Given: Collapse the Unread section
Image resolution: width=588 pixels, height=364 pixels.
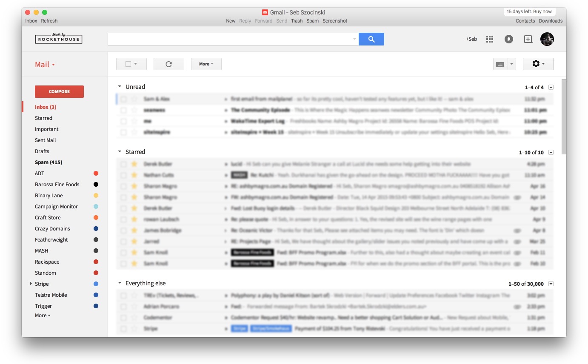Looking at the screenshot, I should pos(120,87).
